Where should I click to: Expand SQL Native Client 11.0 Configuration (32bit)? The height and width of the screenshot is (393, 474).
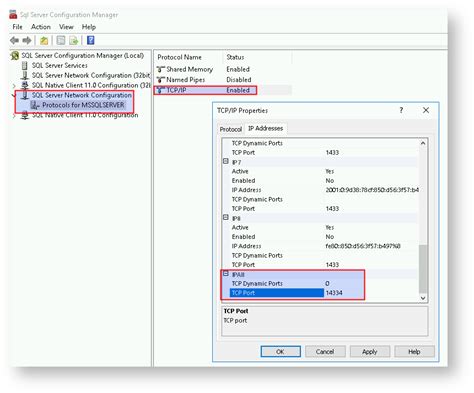point(14,86)
